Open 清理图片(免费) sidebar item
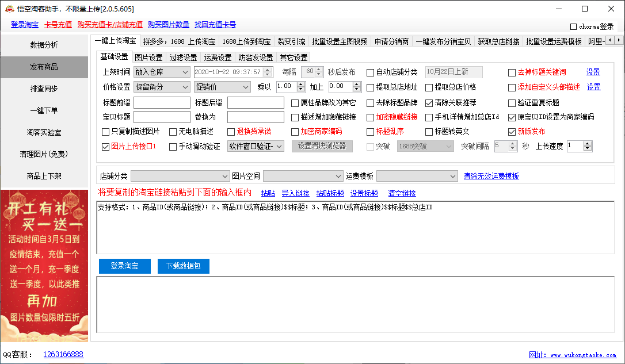This screenshot has height=364, width=625. coord(44,154)
